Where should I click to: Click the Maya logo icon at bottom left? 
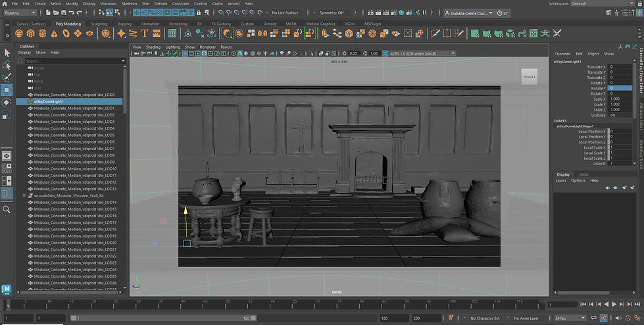point(7,289)
